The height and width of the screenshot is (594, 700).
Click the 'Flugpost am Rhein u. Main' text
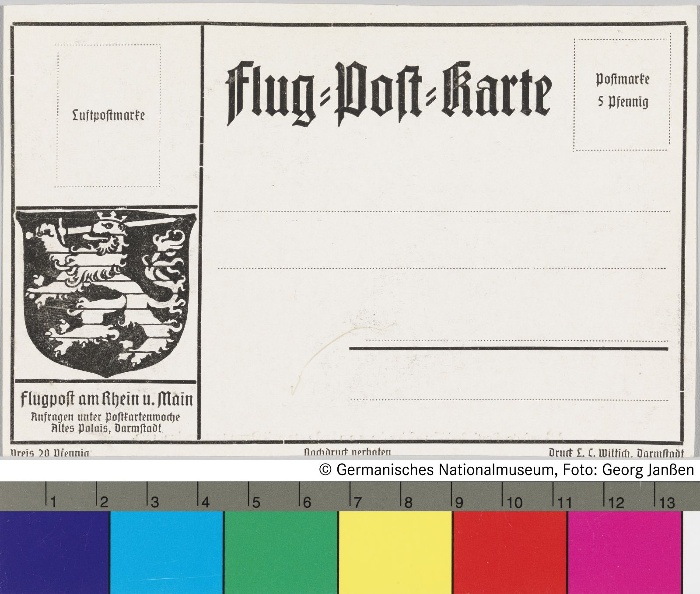106,399
